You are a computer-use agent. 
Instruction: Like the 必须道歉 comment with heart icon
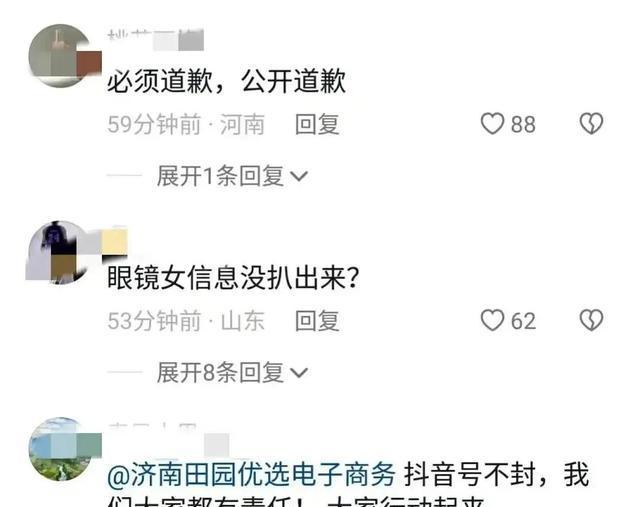point(492,124)
